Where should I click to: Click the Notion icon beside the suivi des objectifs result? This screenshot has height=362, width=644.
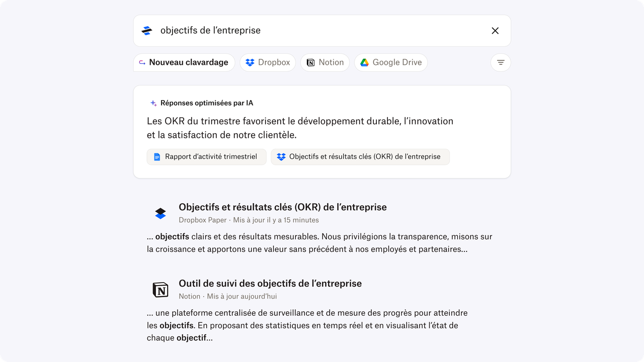[x=160, y=290]
